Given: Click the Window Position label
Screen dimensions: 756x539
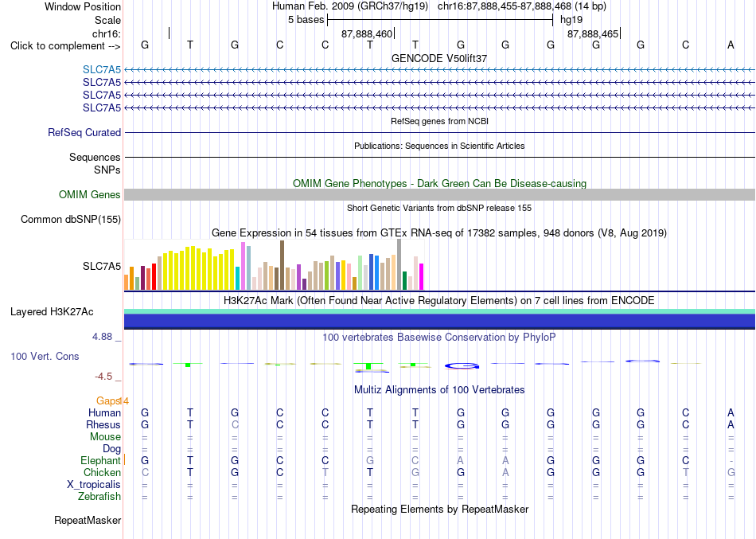Looking at the screenshot, I should click(x=83, y=6).
